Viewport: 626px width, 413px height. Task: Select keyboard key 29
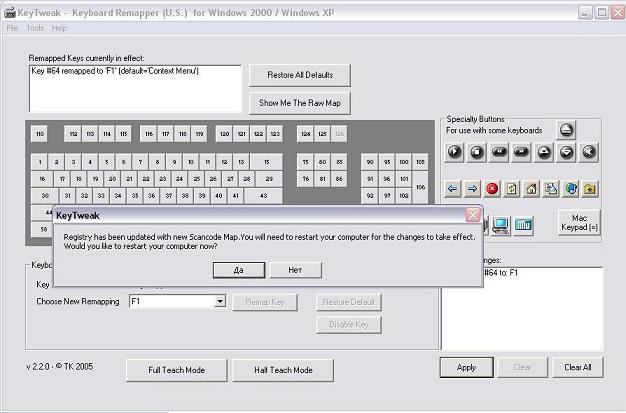click(x=269, y=179)
